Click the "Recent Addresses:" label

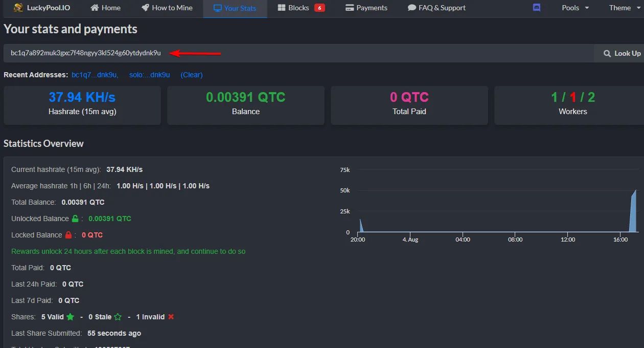[36, 75]
